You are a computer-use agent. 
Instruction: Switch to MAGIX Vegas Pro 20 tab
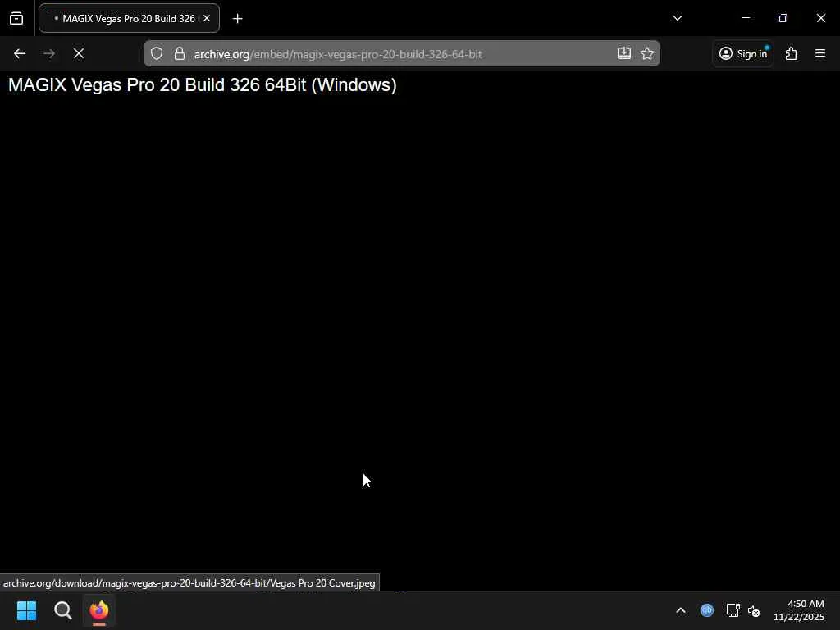point(129,18)
